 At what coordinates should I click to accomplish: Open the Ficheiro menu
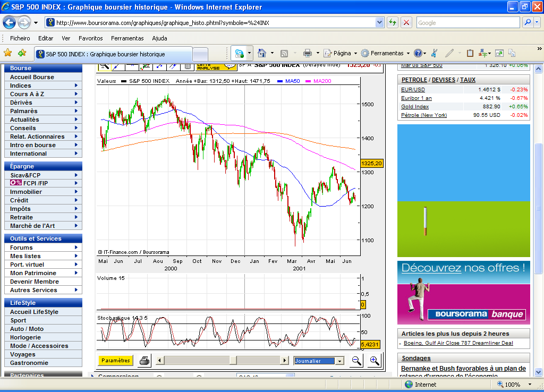(x=20, y=38)
